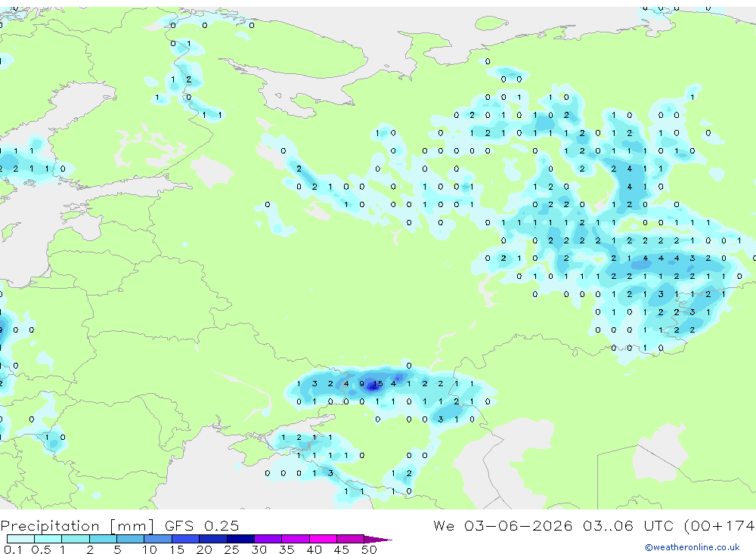
Task: Pick legend swatch between 15 and 20
Action: pyautogui.click(x=185, y=539)
